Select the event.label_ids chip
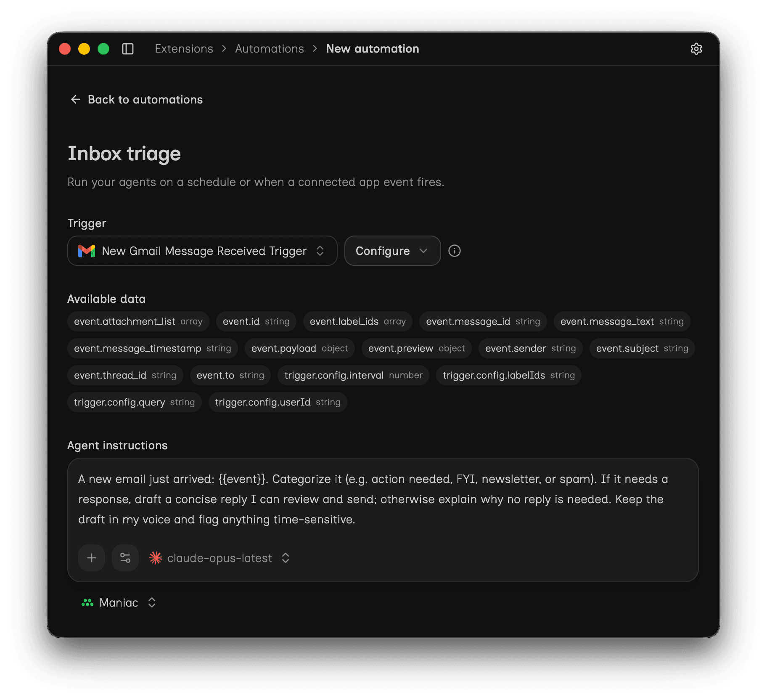This screenshot has height=700, width=767. point(358,321)
